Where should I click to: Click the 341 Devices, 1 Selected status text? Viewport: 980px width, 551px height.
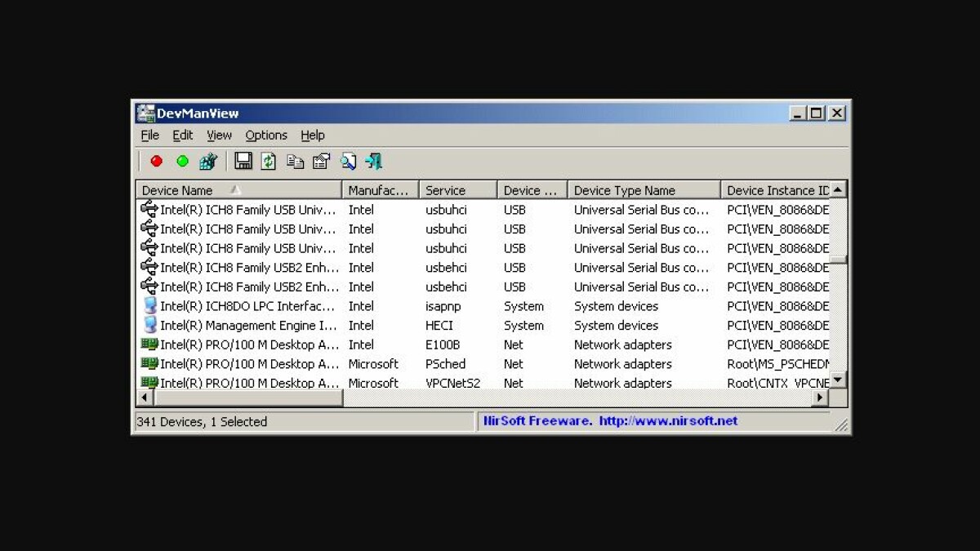point(203,422)
